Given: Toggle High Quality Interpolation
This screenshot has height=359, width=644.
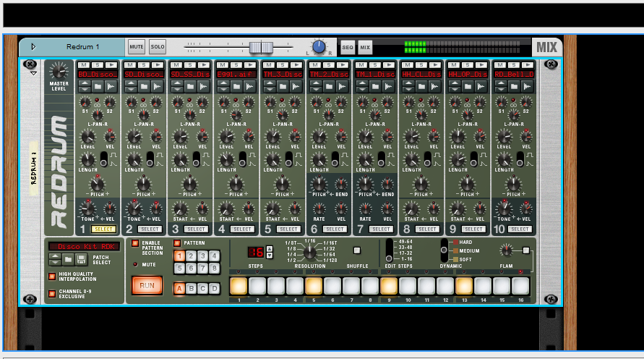Looking at the screenshot, I should [x=52, y=276].
